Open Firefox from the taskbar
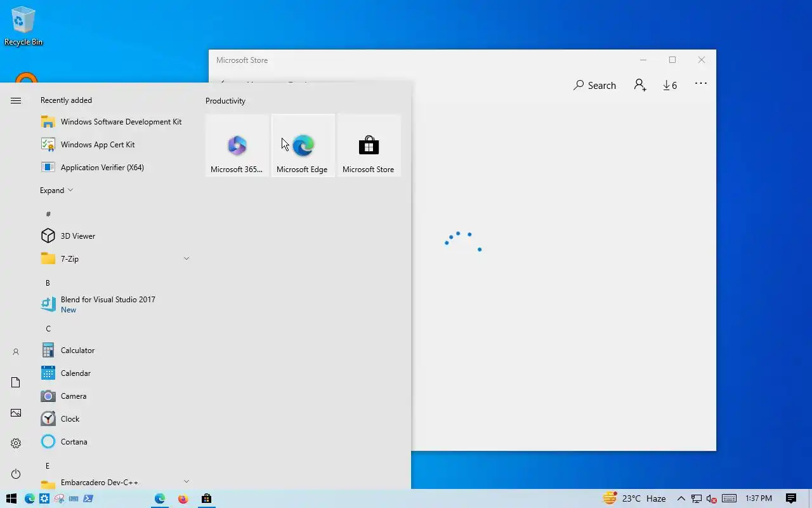This screenshot has height=508, width=812. [x=183, y=498]
